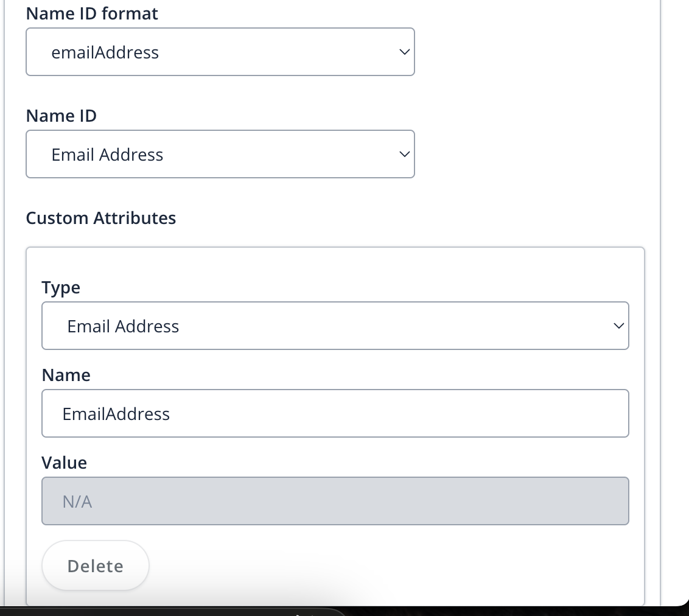Click the N/A placeholder text
Viewport: 689px width, 616px height.
(77, 502)
